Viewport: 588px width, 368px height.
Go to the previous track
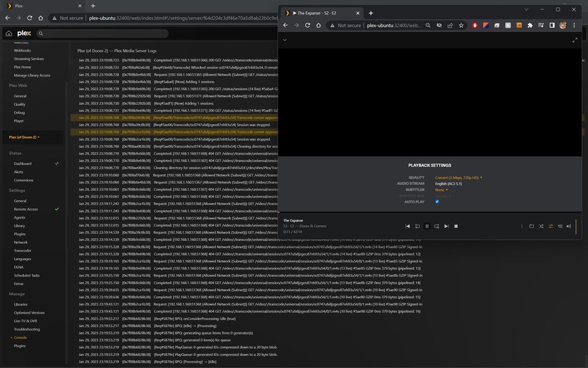coord(408,226)
